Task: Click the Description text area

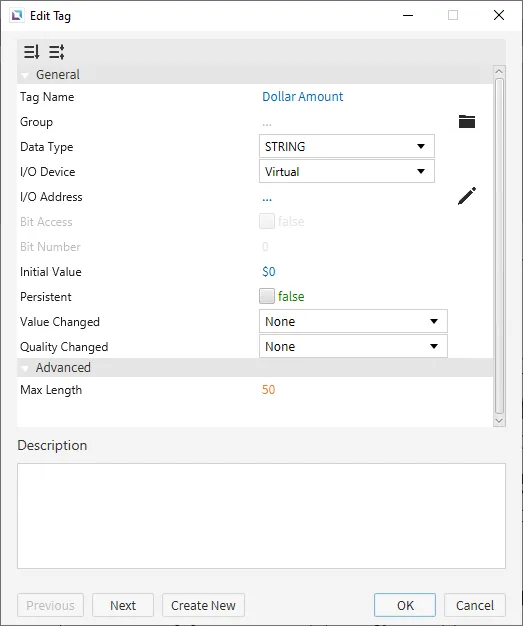Action: click(x=261, y=516)
